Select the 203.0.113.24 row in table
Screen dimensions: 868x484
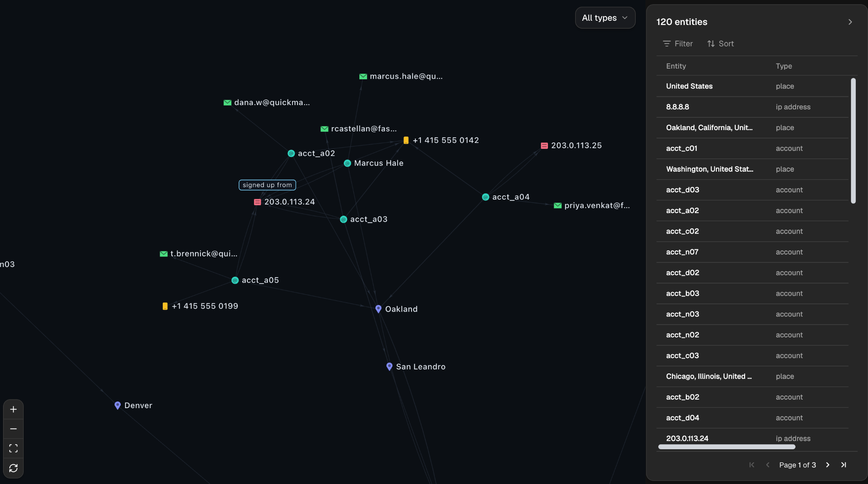[x=752, y=439]
